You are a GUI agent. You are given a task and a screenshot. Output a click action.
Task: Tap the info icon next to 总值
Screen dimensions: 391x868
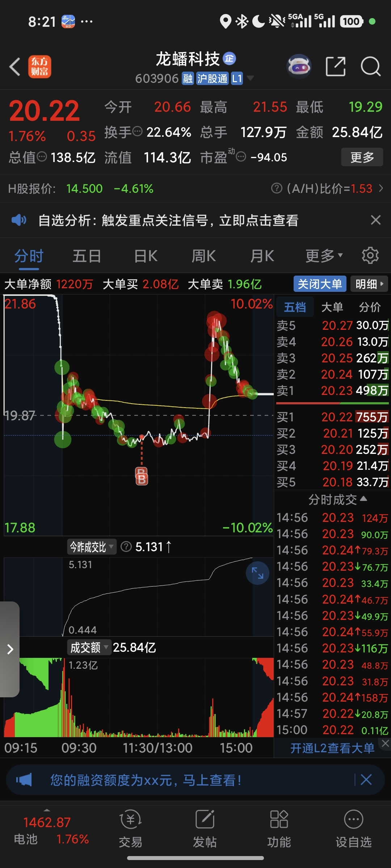(42, 157)
